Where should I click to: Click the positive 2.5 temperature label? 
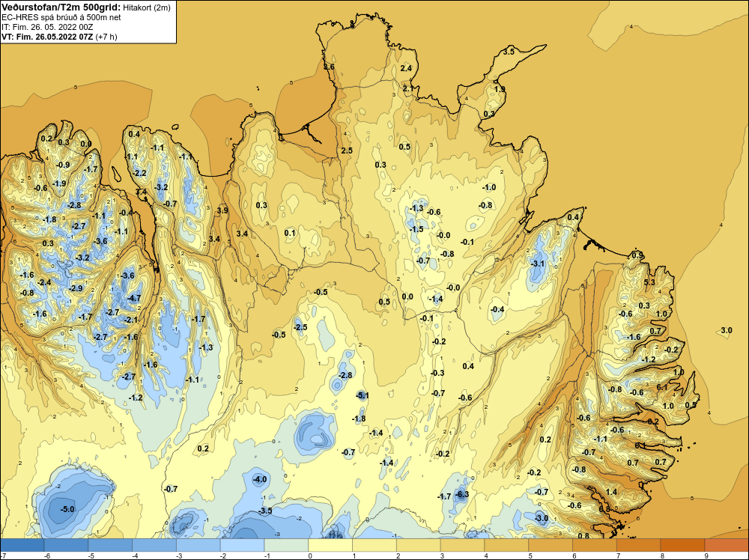pyautogui.click(x=346, y=150)
